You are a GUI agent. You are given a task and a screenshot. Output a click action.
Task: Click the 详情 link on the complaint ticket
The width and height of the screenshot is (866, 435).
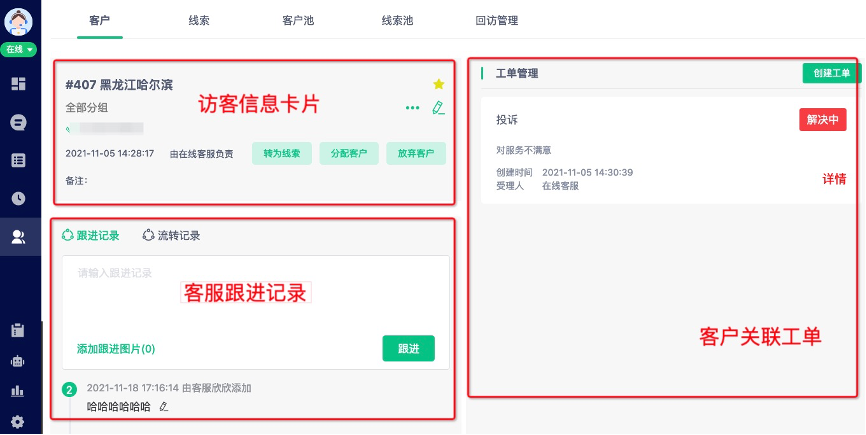click(x=833, y=179)
